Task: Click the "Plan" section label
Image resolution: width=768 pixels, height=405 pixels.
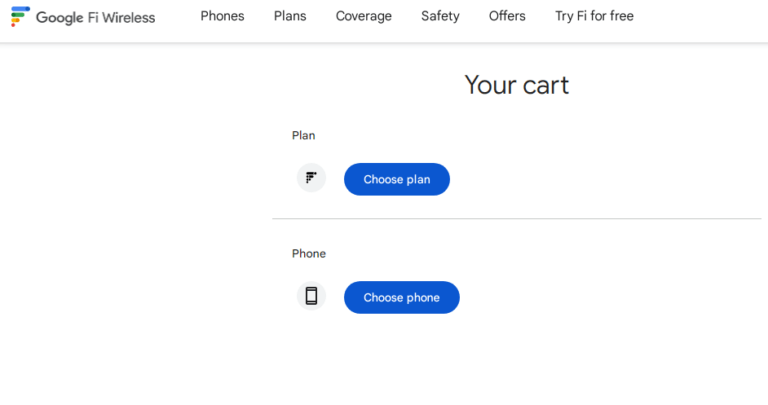Action: tap(303, 135)
